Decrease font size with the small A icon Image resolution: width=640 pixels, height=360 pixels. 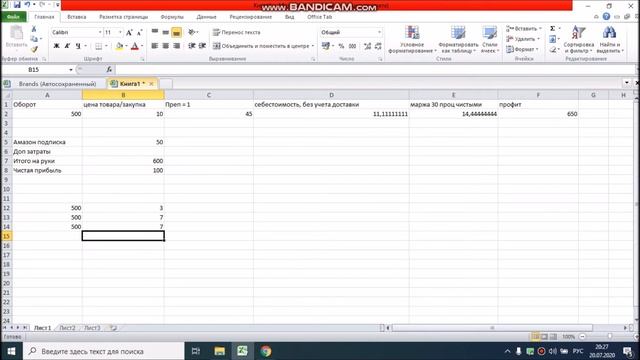tap(139, 32)
